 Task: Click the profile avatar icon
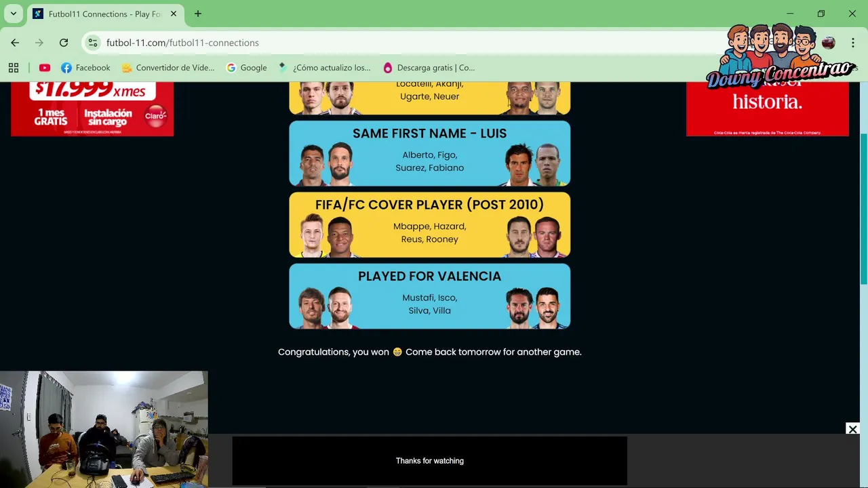828,43
